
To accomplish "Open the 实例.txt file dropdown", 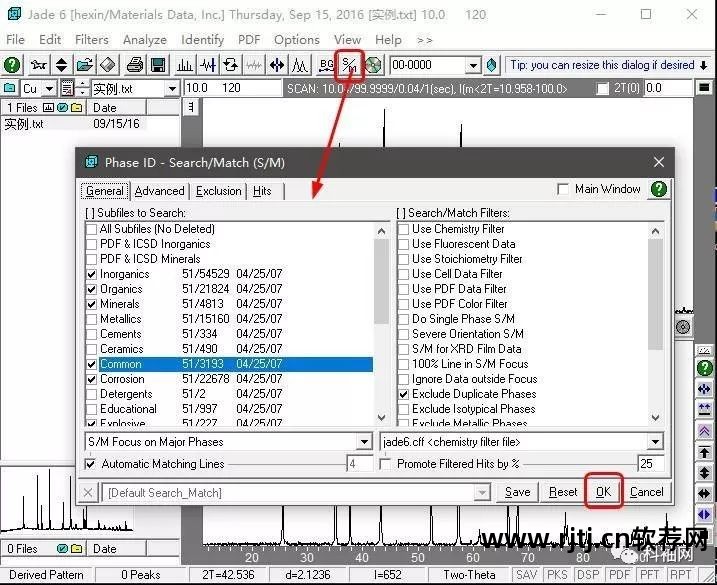I will click(172, 88).
